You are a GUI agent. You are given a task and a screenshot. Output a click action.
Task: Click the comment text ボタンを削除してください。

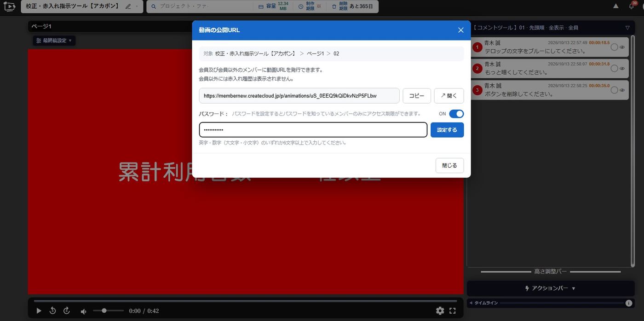518,94
